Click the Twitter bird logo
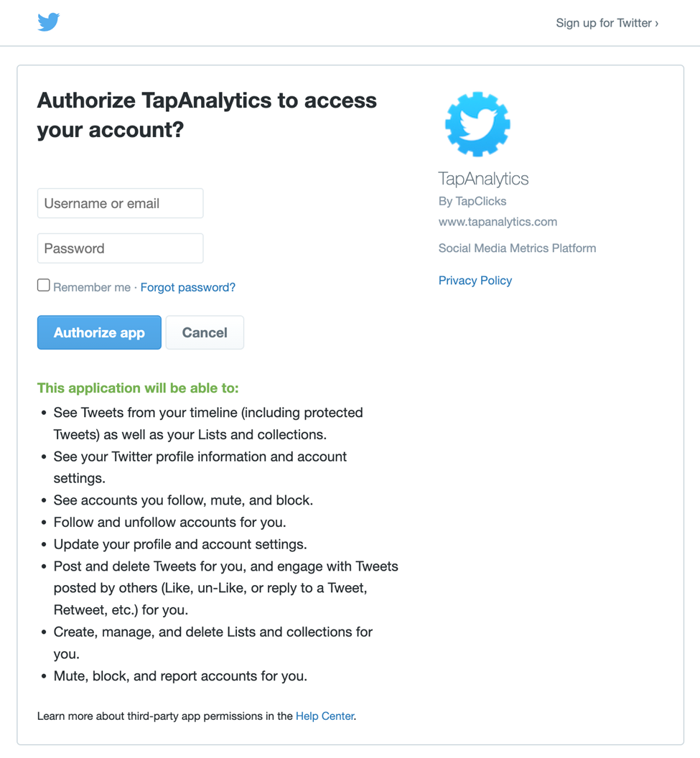The image size is (700, 758). click(49, 22)
